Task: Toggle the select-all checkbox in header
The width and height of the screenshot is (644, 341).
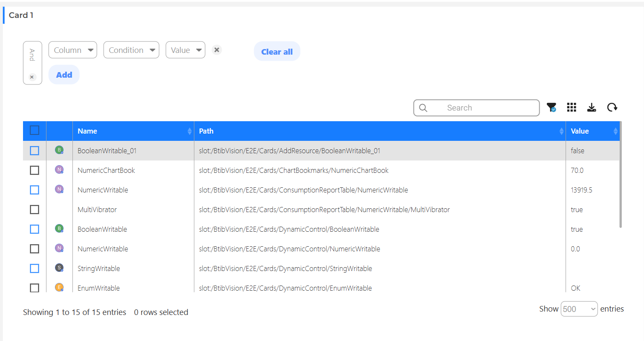Action: (x=35, y=130)
